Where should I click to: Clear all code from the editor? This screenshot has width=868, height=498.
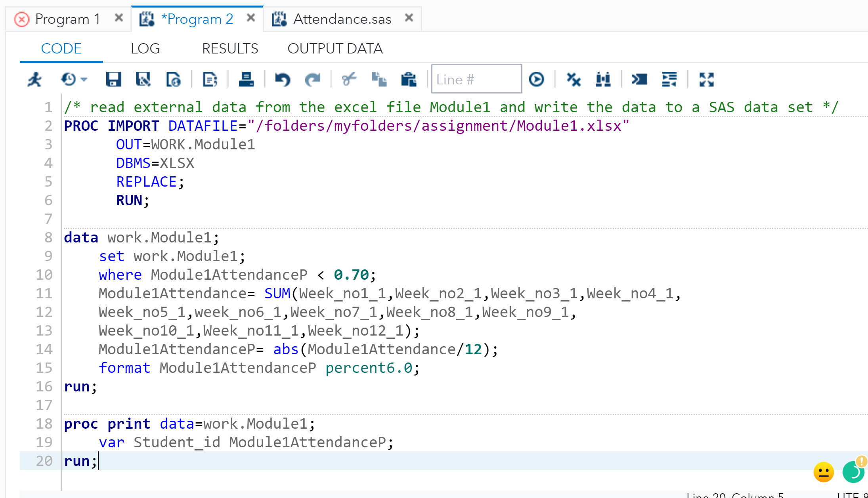click(573, 79)
